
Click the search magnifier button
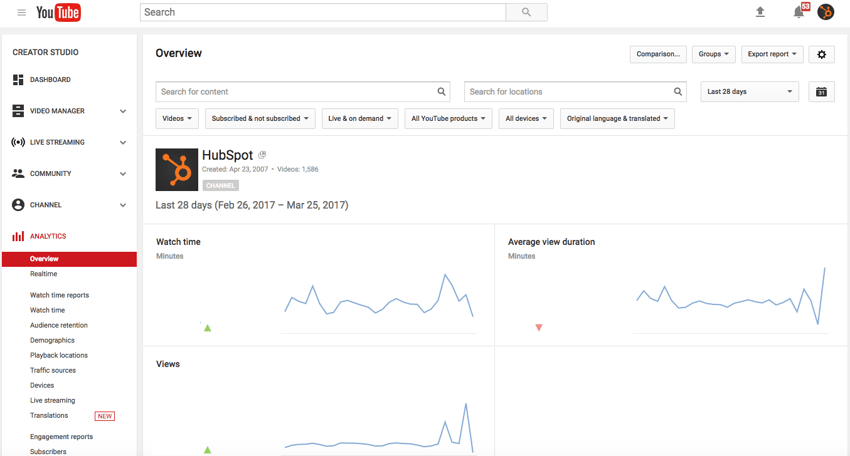point(526,12)
